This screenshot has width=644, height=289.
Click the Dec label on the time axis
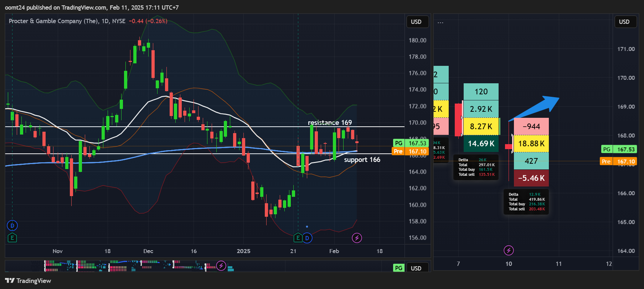tap(148, 251)
